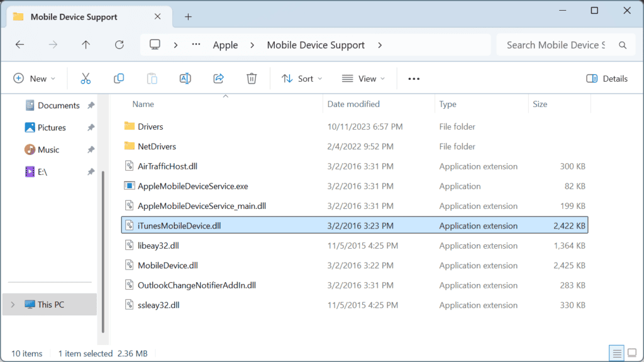644x362 pixels.
Task: Toggle the Details pane
Action: [607, 79]
